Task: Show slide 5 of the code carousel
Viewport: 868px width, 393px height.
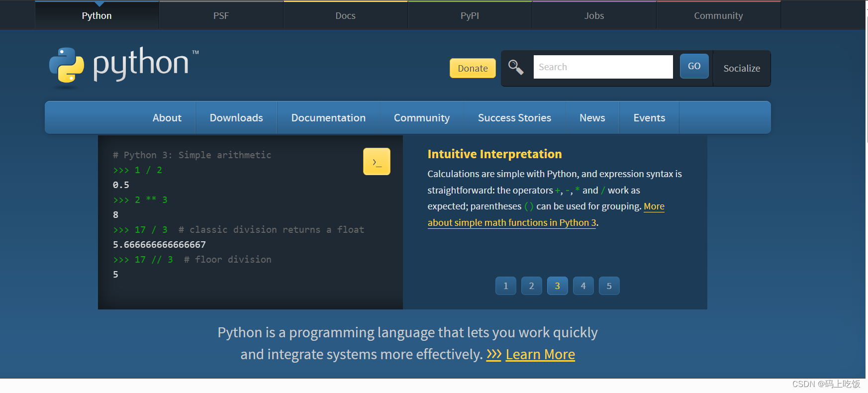Action: pyautogui.click(x=609, y=286)
